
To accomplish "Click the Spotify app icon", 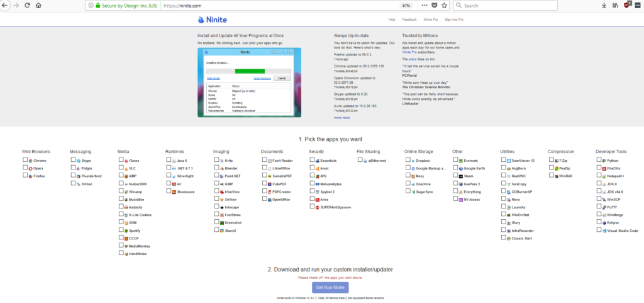I will coord(126,231).
